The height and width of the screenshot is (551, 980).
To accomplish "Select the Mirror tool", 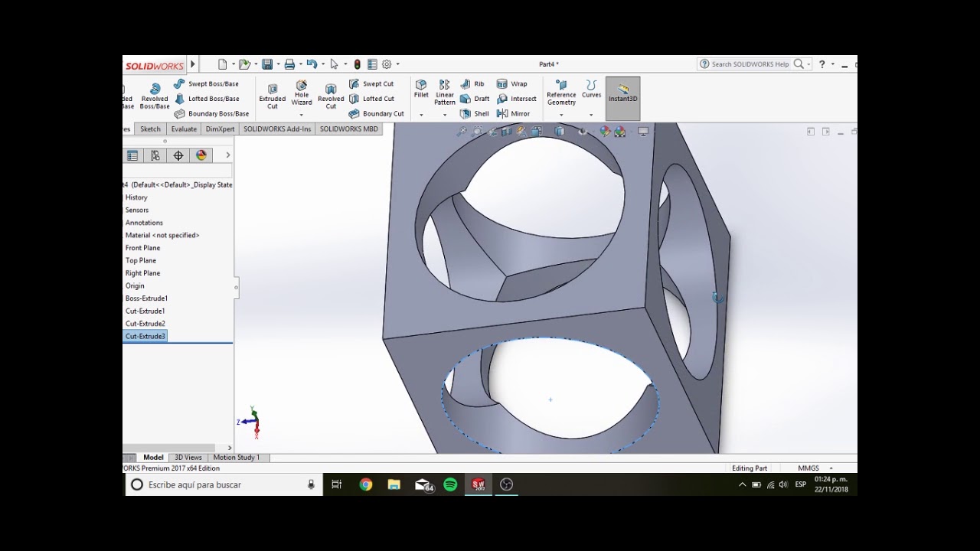I will pos(514,114).
